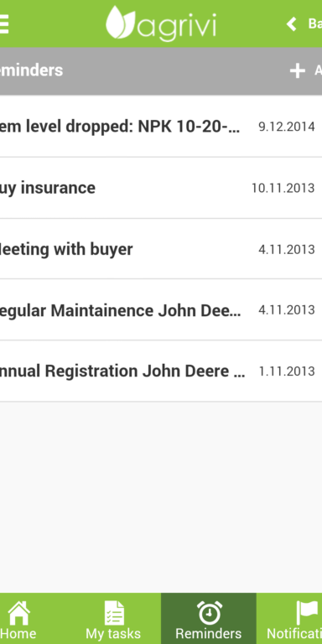Screen dimensions: 322x644
Task: Select the Reminders tab label
Action: (x=208, y=633)
